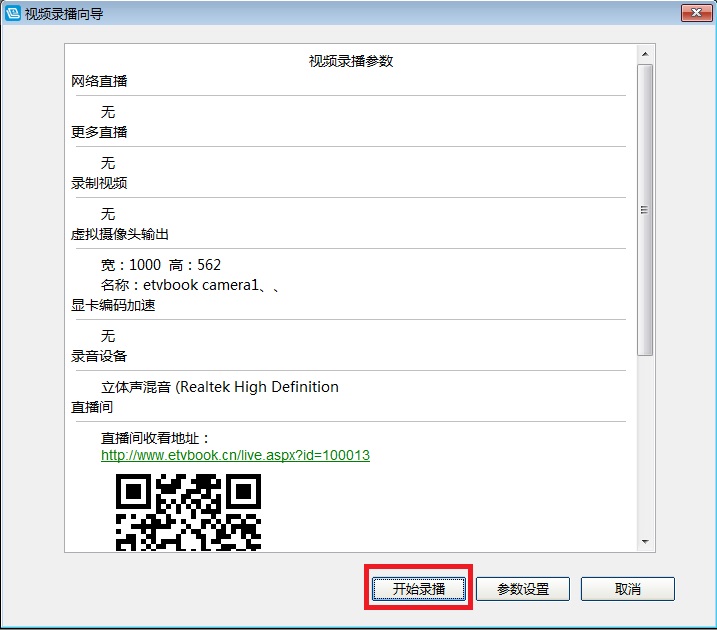This screenshot has width=717, height=630.
Task: Click the 无 value under 网络直播
Action: 108,112
